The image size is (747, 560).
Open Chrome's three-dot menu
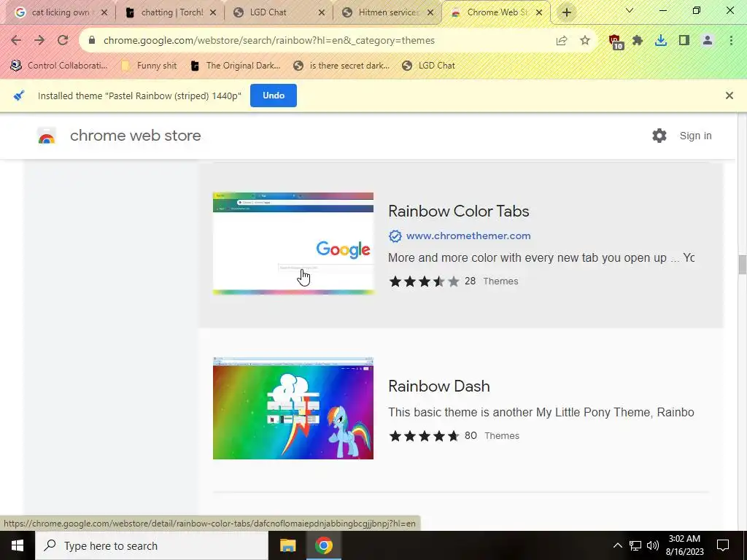[731, 41]
